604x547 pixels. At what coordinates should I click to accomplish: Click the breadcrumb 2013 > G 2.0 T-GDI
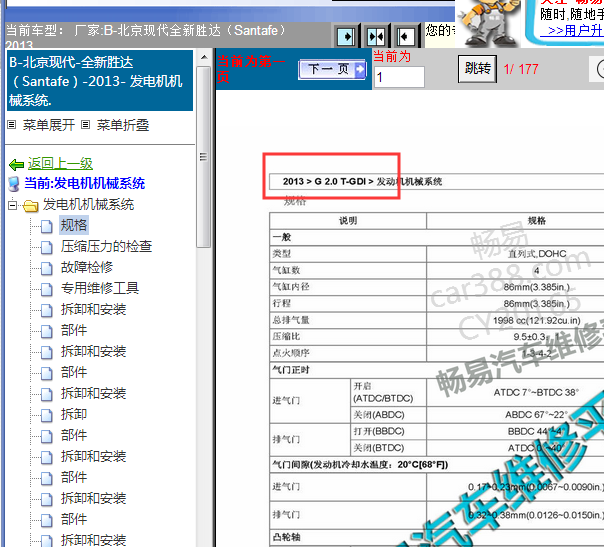coord(324,181)
